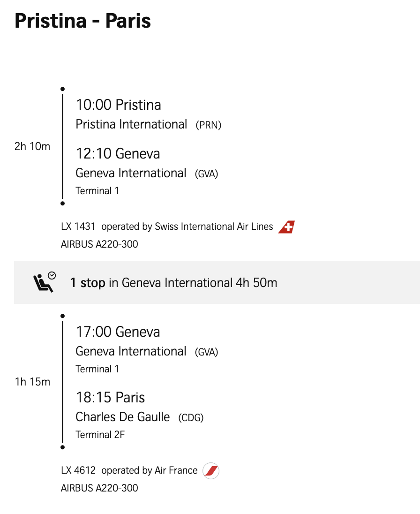Click the operated by Air France text
Image resolution: width=420 pixels, height=514 pixels.
150,470
